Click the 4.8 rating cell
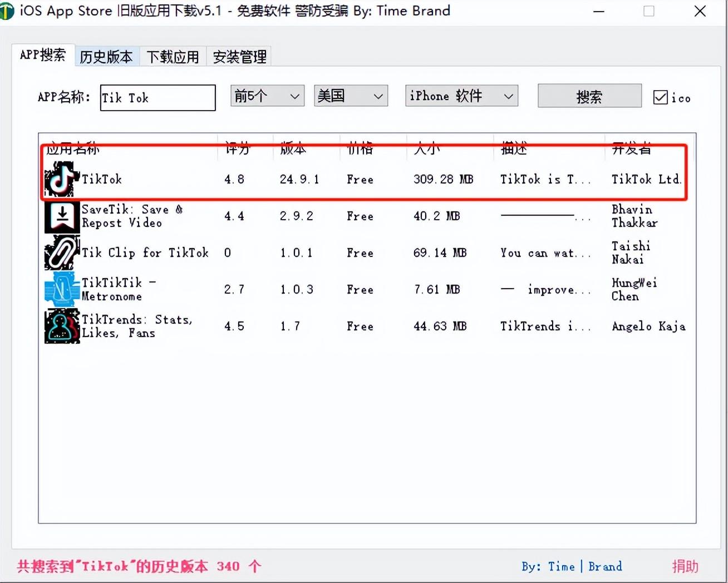 point(234,179)
